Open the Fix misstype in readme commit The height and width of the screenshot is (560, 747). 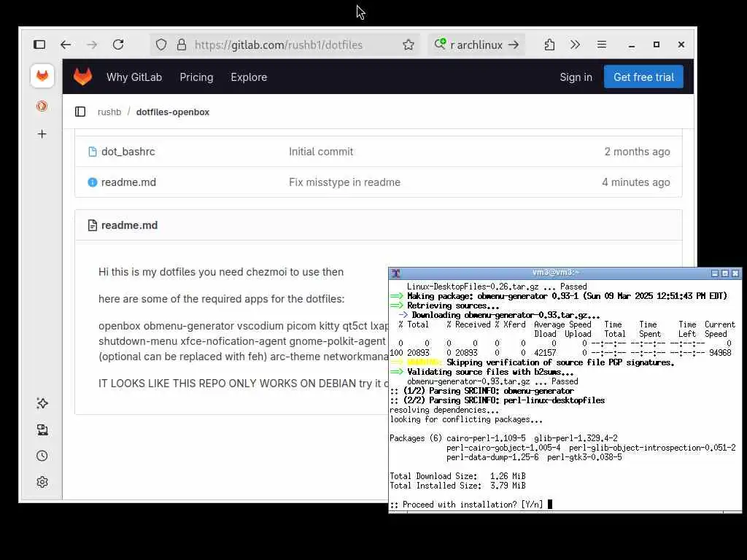click(344, 182)
